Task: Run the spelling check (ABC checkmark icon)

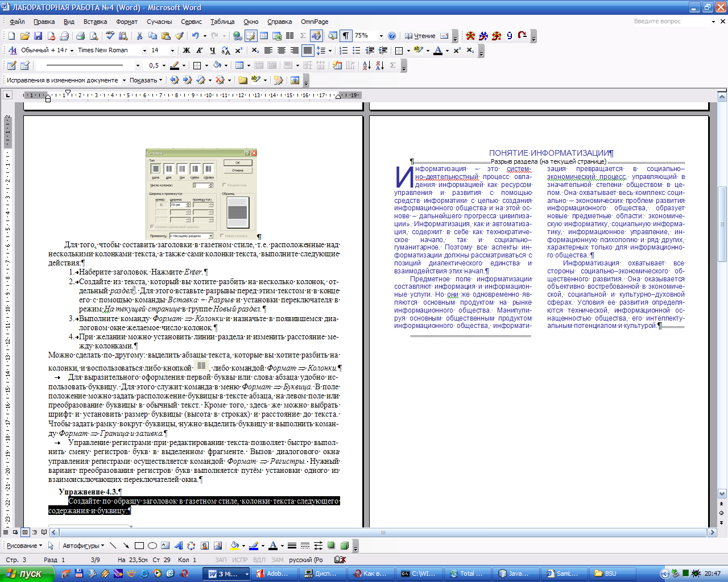Action: click(x=110, y=36)
